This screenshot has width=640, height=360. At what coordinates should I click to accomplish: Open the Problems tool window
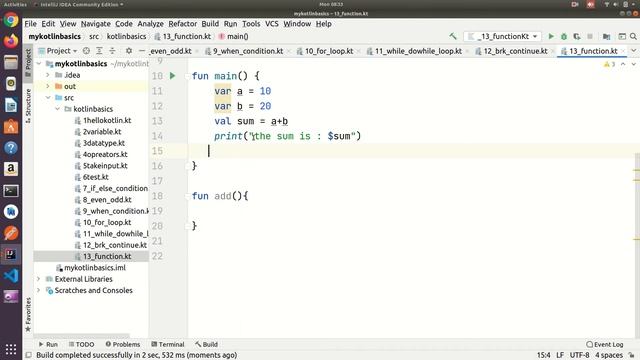tap(122, 344)
